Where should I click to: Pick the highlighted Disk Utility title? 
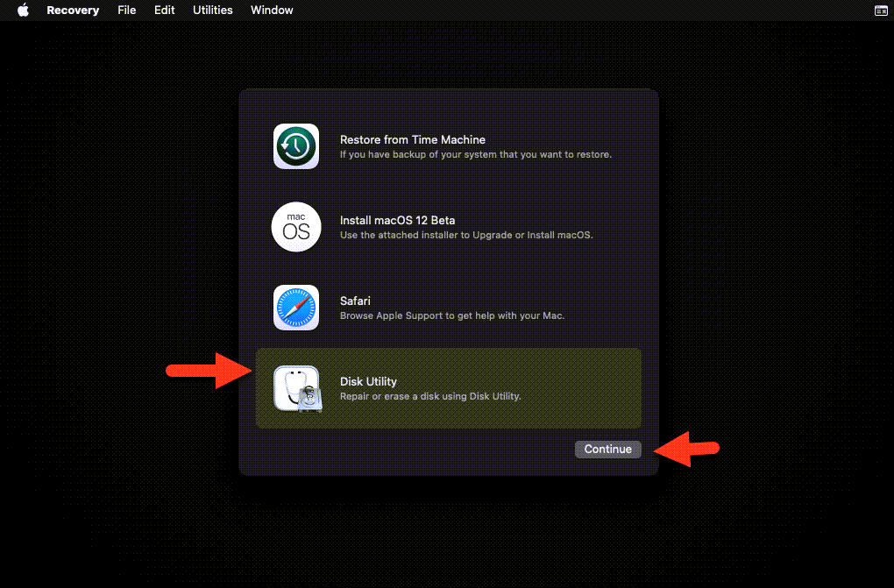[368, 381]
